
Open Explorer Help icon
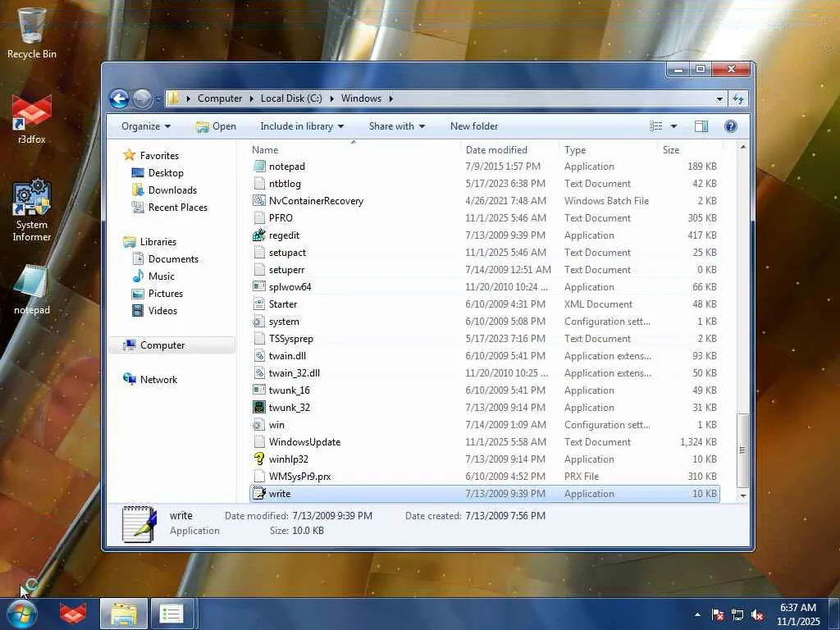pyautogui.click(x=731, y=126)
